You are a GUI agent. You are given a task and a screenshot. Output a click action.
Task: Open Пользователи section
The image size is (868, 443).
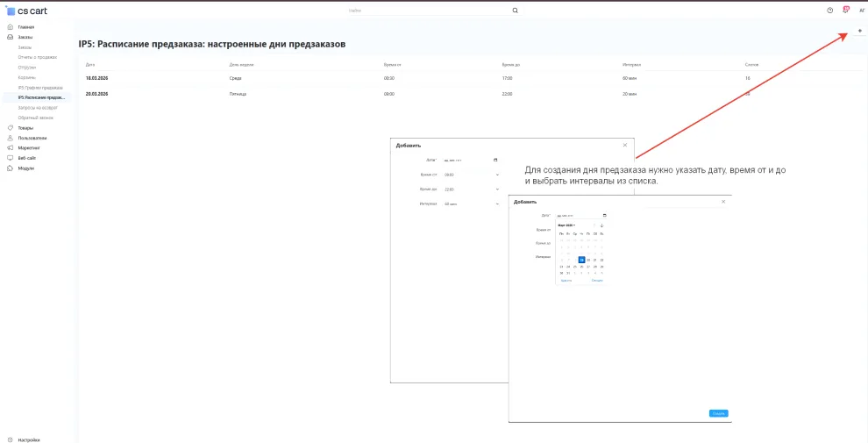click(x=32, y=138)
